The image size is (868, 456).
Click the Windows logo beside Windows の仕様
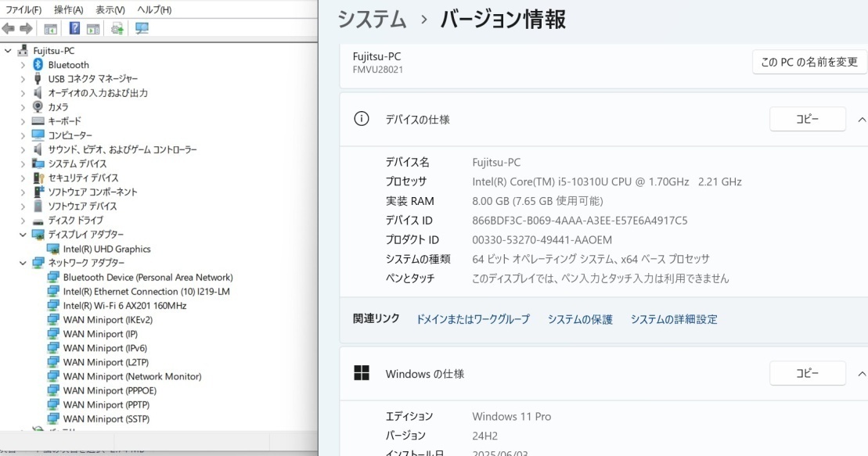point(361,374)
